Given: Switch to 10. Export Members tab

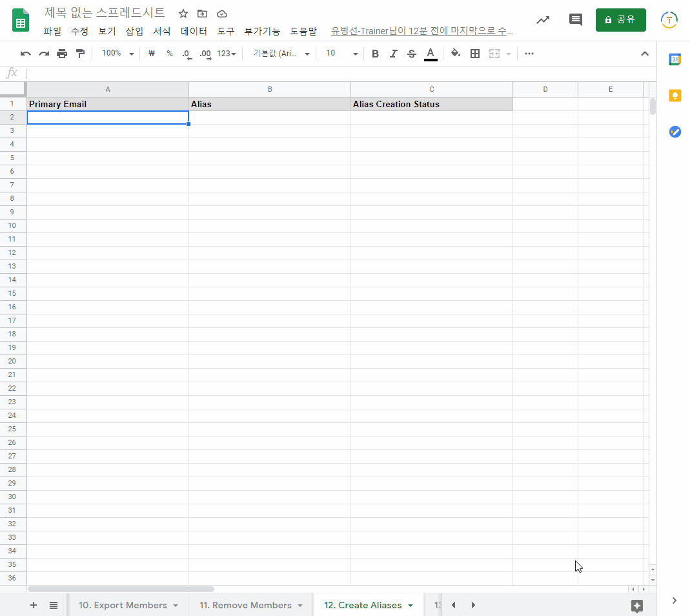Looking at the screenshot, I should point(123,606).
